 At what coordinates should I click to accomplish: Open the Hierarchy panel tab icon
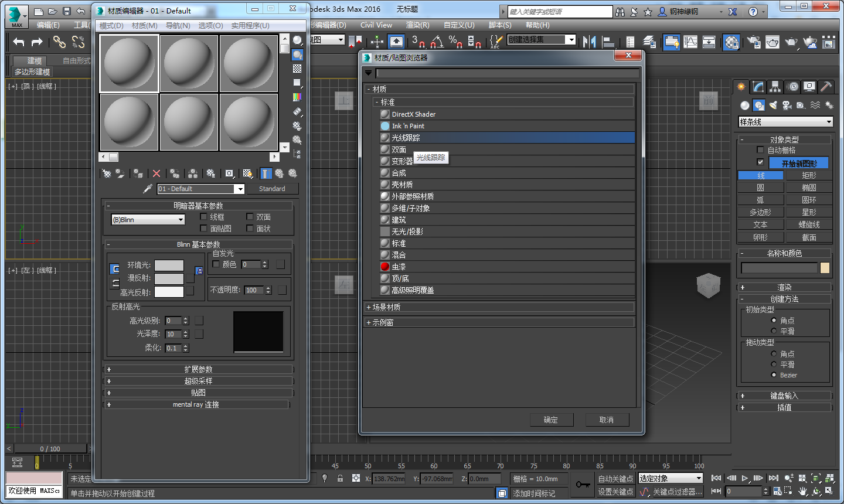775,87
